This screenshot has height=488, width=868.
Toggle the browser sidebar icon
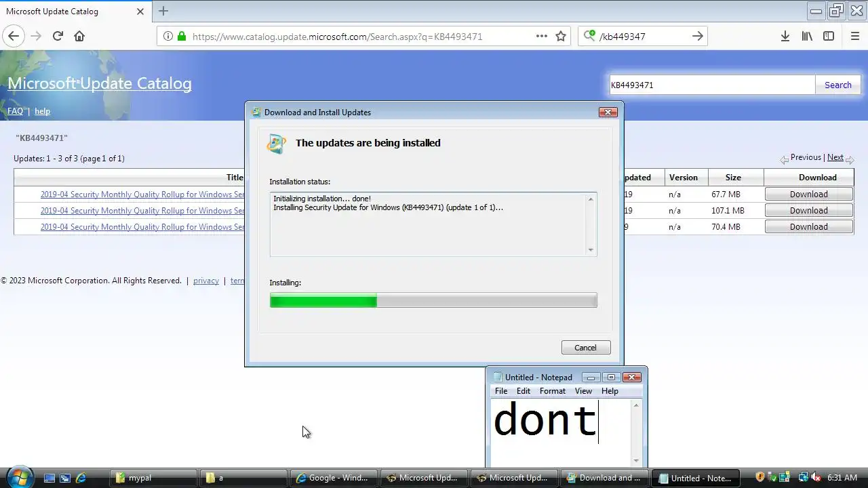click(x=829, y=37)
